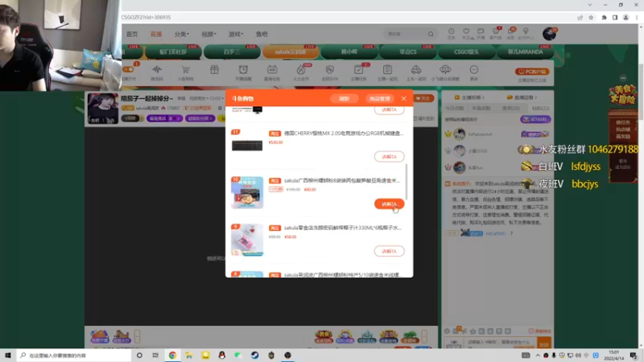The height and width of the screenshot is (362, 644).
Task: Click the audio waveform icon in toolbar
Action: 156,70
